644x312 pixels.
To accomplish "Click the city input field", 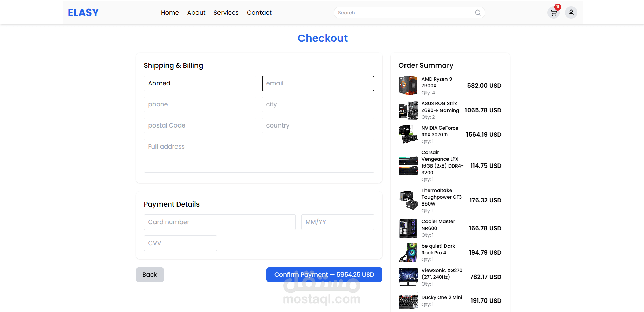I will tap(318, 104).
